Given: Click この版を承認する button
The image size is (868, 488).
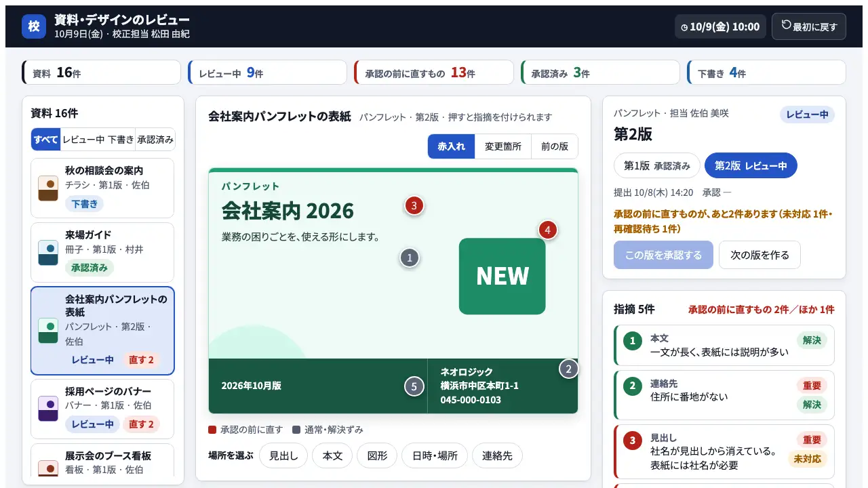Looking at the screenshot, I should (x=663, y=255).
